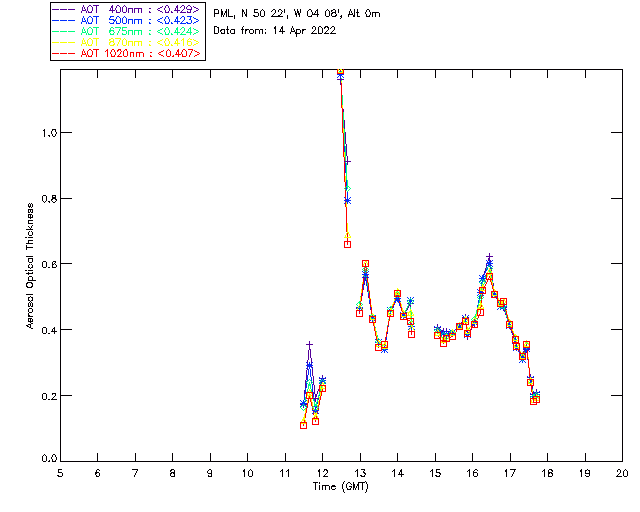This screenshot has height=512, width=640.
Task: Click the peak data point near 16:30
Action: coord(489,258)
